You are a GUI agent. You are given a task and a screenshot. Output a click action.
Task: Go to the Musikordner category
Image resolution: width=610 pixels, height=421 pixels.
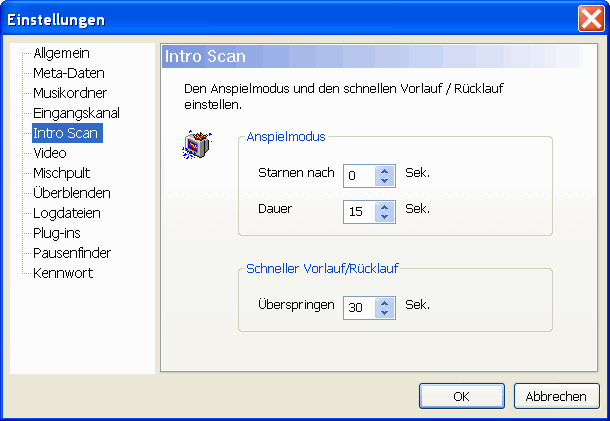point(69,93)
